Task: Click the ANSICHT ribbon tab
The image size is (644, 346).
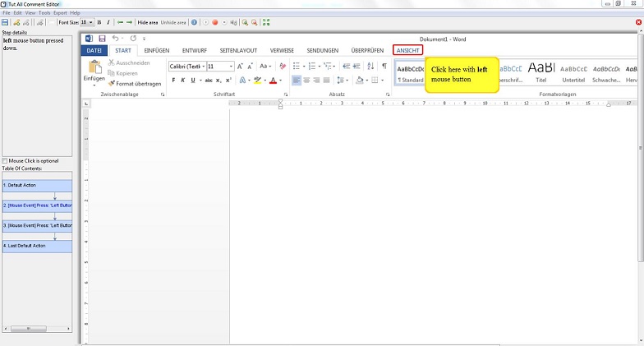Action: click(x=407, y=50)
